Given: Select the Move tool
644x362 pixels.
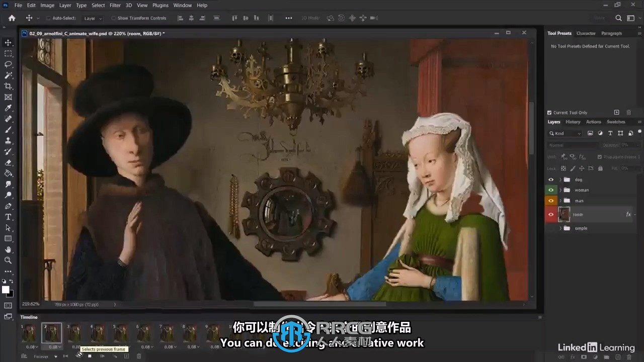Looking at the screenshot, I should pos(8,43).
